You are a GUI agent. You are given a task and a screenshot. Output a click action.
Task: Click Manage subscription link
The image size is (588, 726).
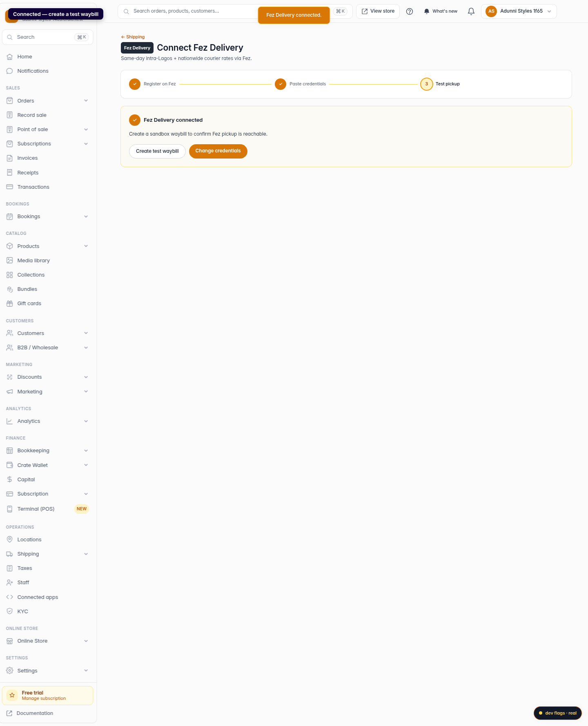pyautogui.click(x=44, y=699)
